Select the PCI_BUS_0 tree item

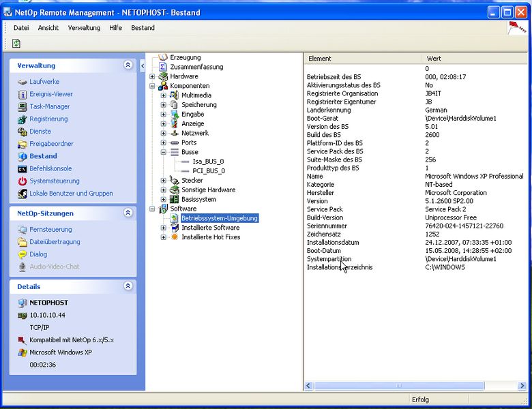209,171
